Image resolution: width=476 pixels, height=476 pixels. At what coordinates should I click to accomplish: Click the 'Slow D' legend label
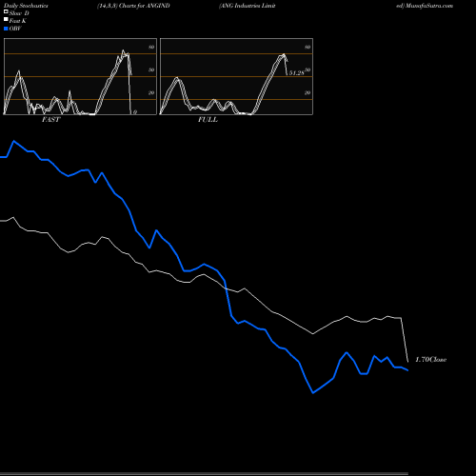(19, 13)
